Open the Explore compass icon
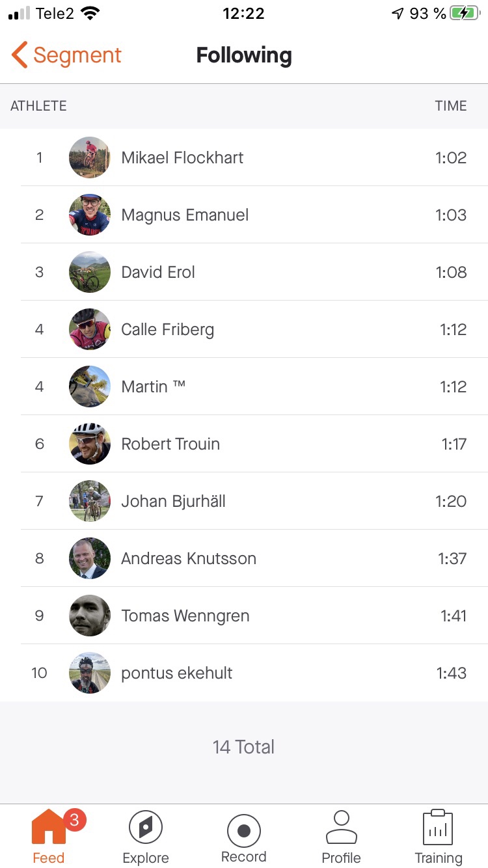 [x=146, y=828]
